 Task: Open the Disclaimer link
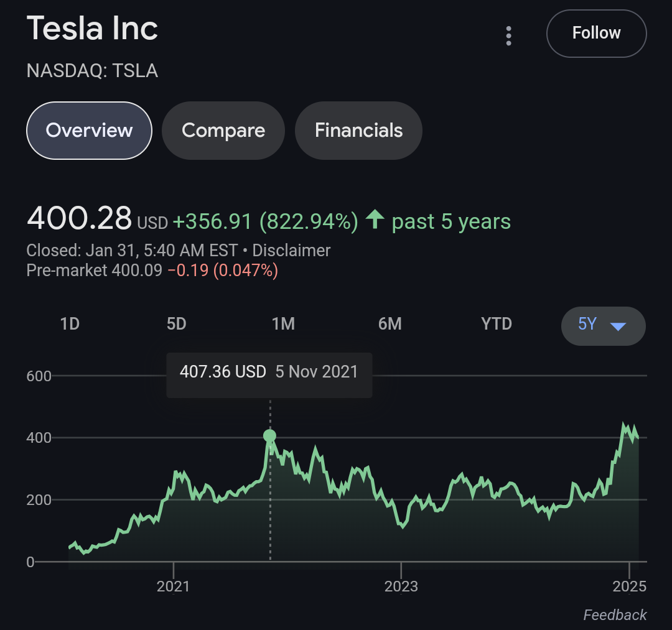click(291, 251)
